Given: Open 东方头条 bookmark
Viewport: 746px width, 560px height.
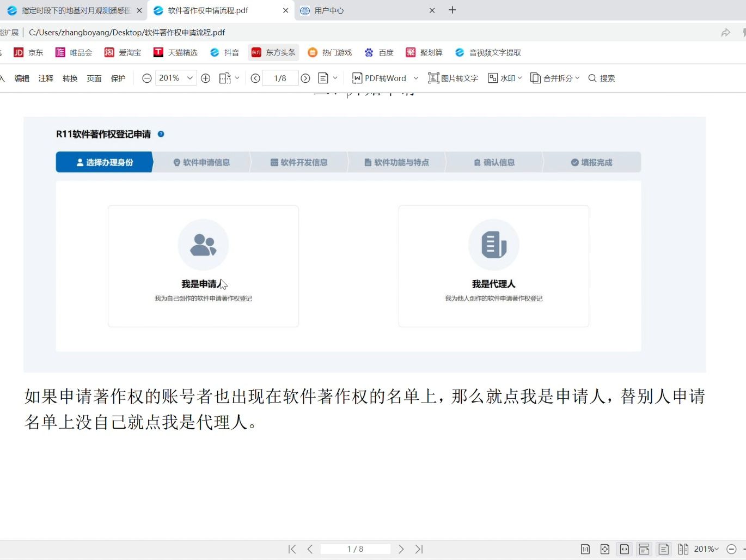Looking at the screenshot, I should click(274, 52).
